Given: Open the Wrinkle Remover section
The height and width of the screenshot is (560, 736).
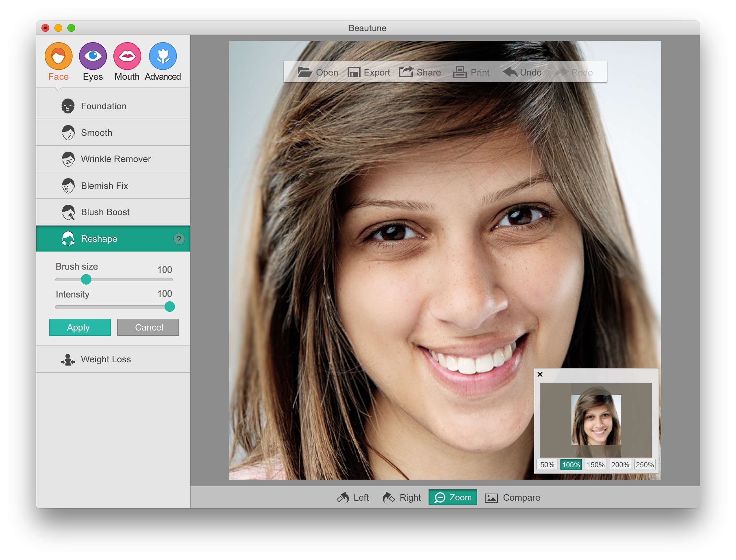Looking at the screenshot, I should [115, 159].
